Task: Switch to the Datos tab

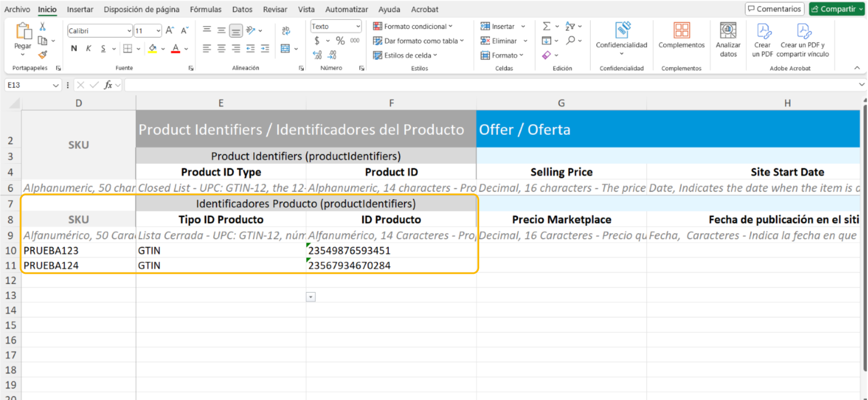Action: pyautogui.click(x=242, y=9)
